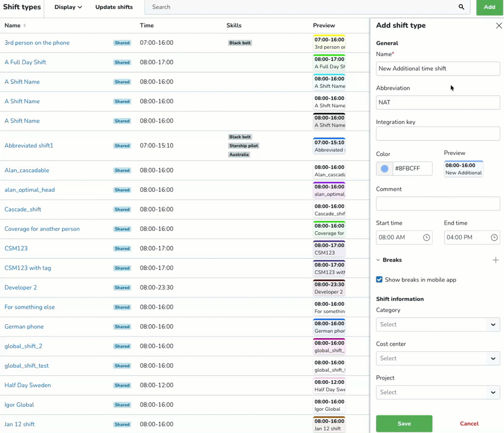Screen dimensions: 504x433
Task: Open A Full Day Shift
Action: pyautogui.click(x=25, y=62)
